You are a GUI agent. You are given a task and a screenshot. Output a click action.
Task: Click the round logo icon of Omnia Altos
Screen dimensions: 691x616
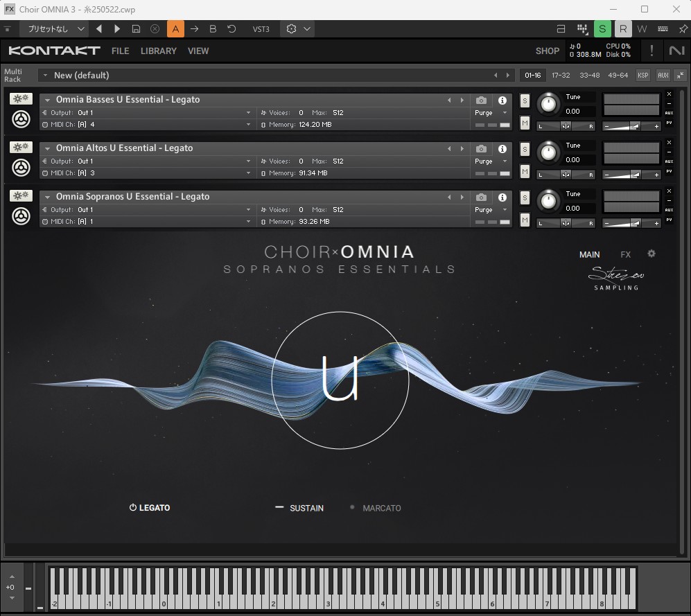coord(21,168)
